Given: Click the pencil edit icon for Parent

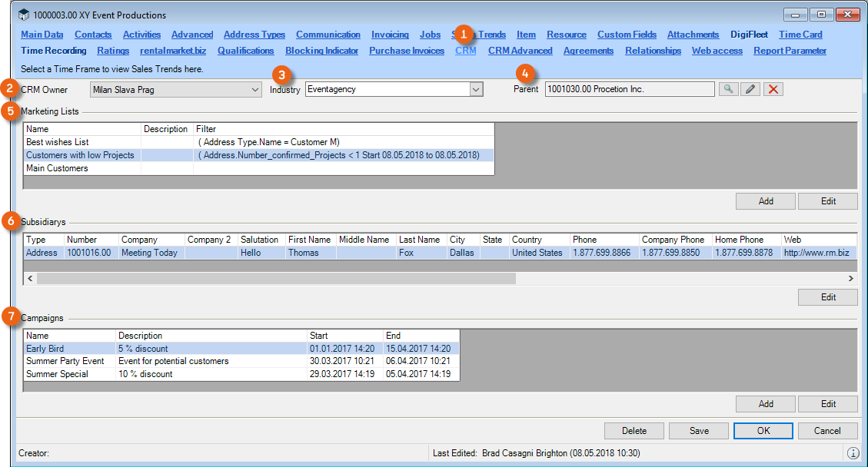Looking at the screenshot, I should point(750,90).
